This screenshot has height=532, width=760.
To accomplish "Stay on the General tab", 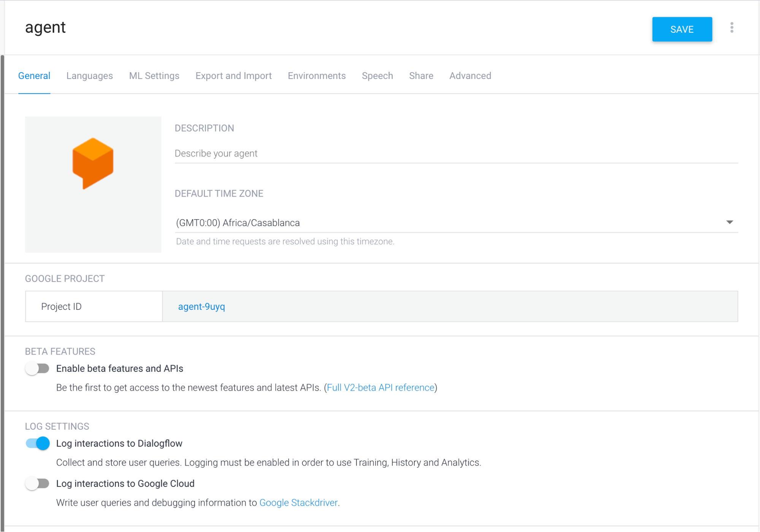I will [34, 76].
